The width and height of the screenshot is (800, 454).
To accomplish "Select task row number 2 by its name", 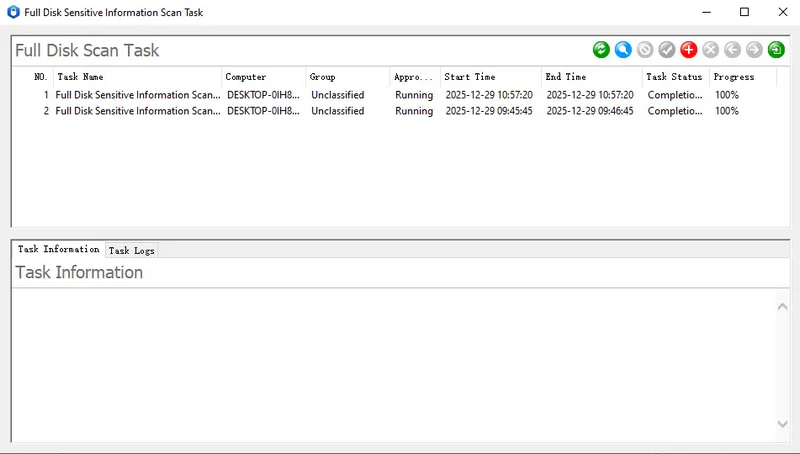I will pos(138,111).
